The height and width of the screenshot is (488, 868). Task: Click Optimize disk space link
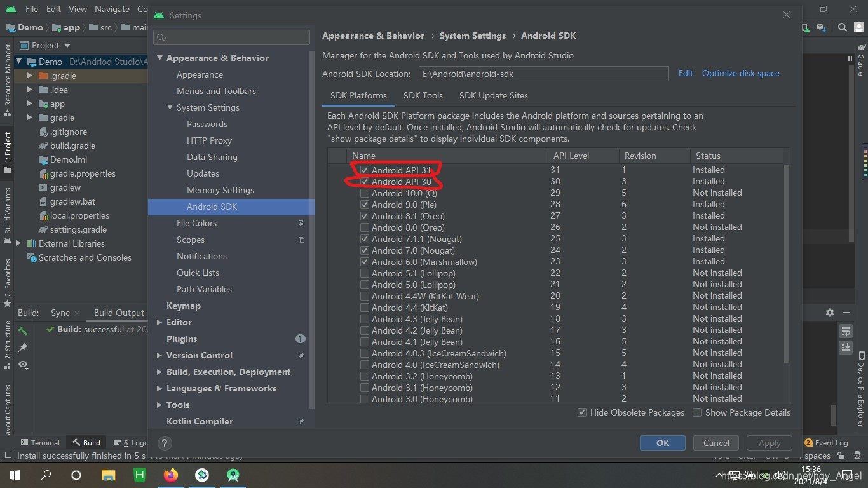pyautogui.click(x=741, y=73)
